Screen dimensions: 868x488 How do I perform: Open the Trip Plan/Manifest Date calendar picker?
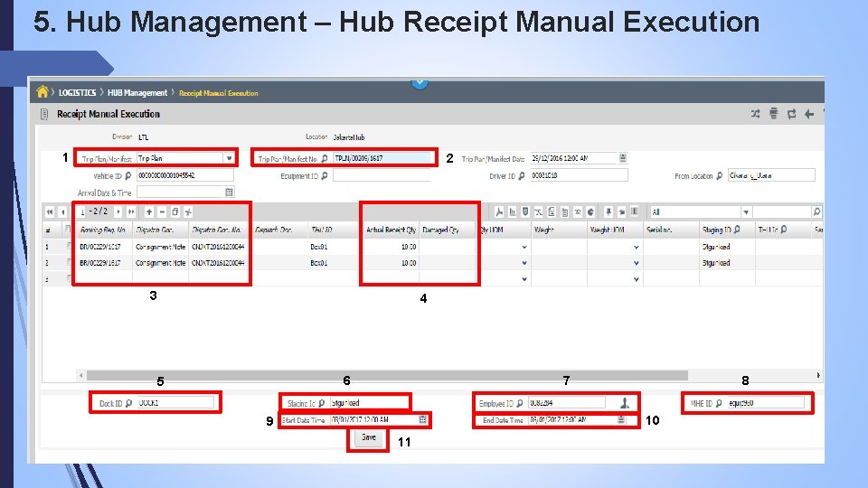623,158
